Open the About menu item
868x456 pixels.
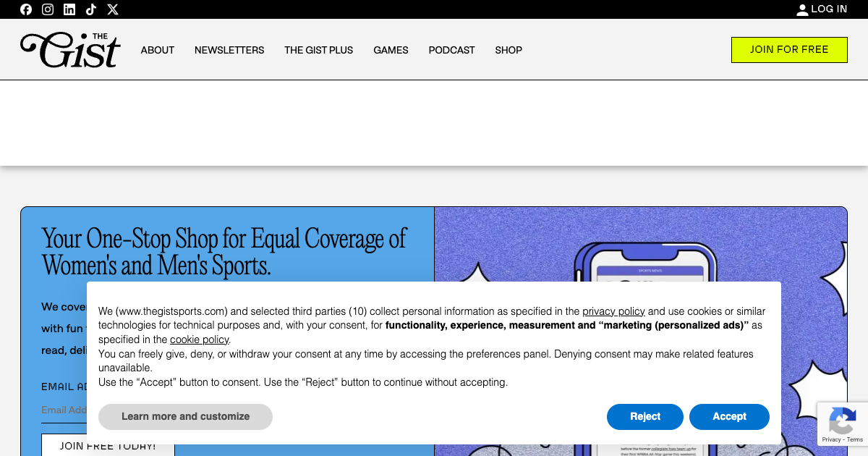[x=157, y=50]
